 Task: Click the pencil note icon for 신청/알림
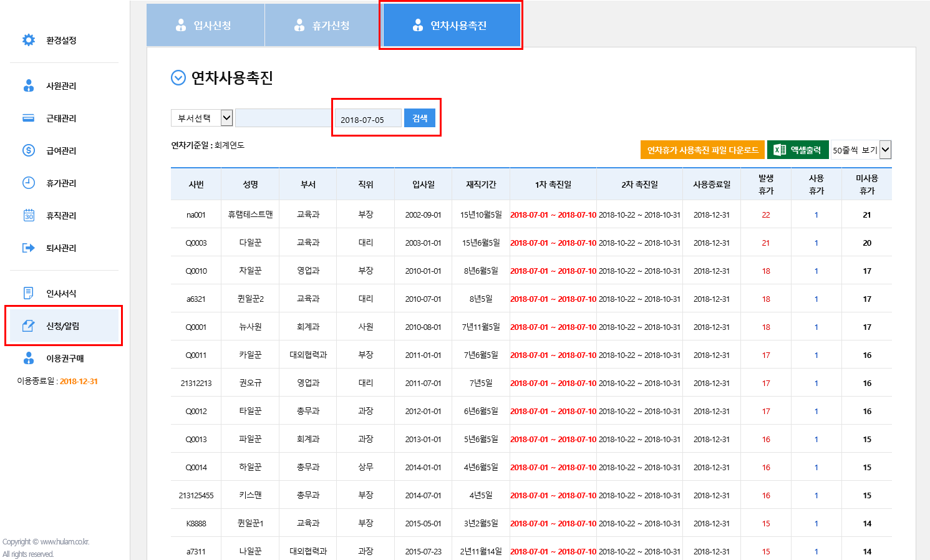tap(29, 326)
